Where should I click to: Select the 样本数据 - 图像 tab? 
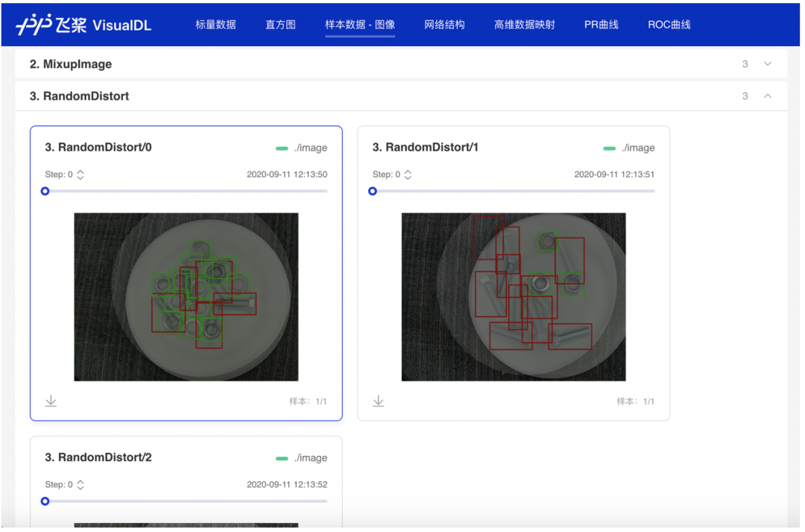point(360,25)
